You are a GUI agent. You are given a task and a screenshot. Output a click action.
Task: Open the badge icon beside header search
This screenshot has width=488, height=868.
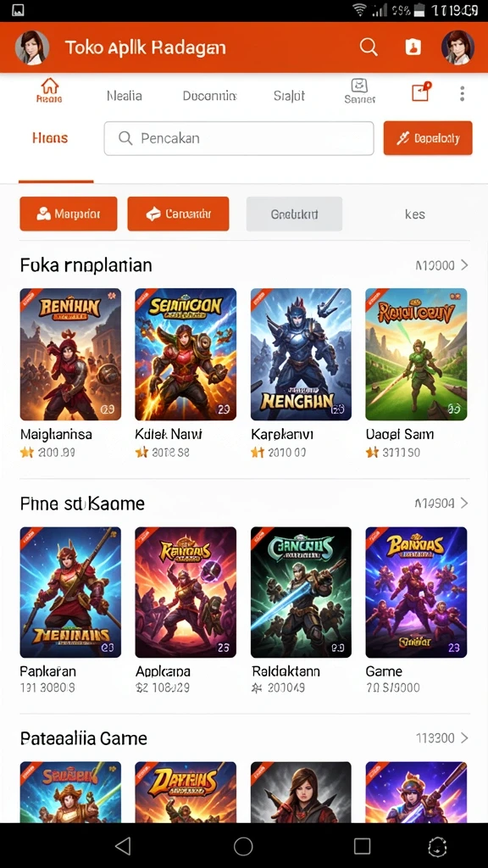click(413, 47)
